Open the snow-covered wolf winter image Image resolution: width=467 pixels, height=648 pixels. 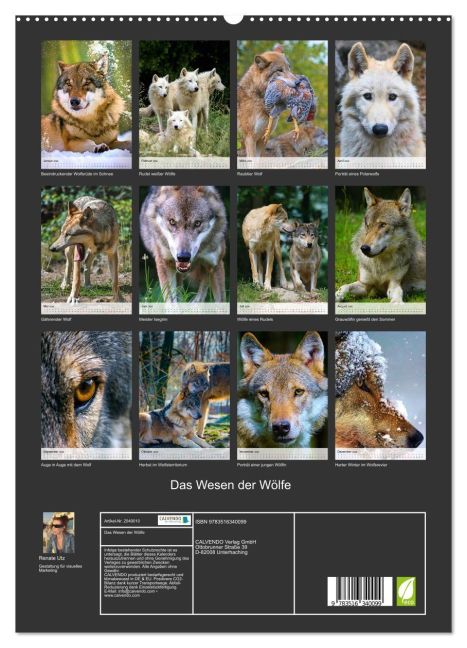coord(380,395)
